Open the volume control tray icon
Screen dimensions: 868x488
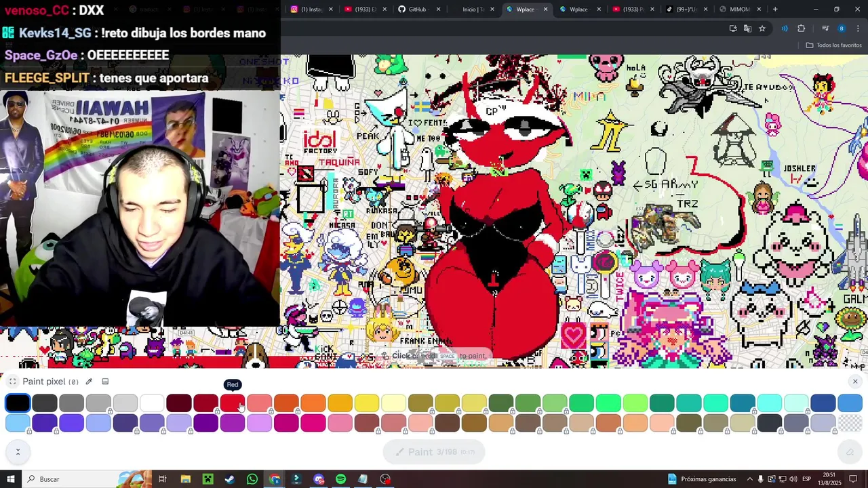pyautogui.click(x=793, y=479)
